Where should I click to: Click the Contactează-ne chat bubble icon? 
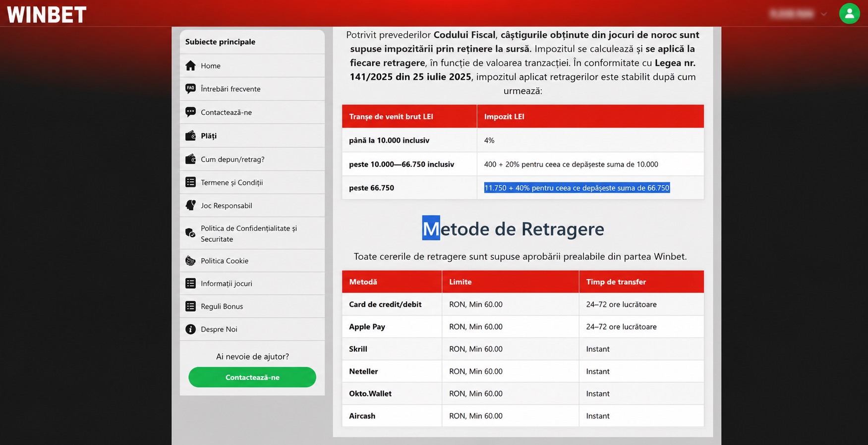pyautogui.click(x=190, y=112)
